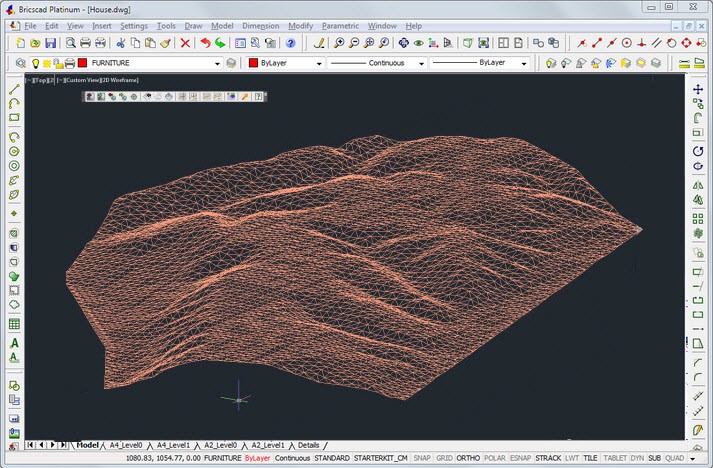Click the red X delete icon

[x=185, y=43]
